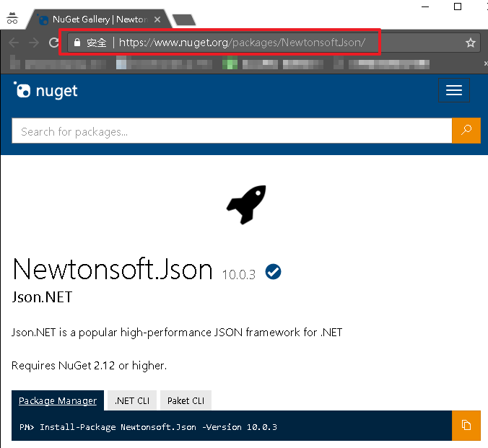Viewport: 488px width, 448px height.
Task: Click the verified checkmark badge
Action: (273, 271)
